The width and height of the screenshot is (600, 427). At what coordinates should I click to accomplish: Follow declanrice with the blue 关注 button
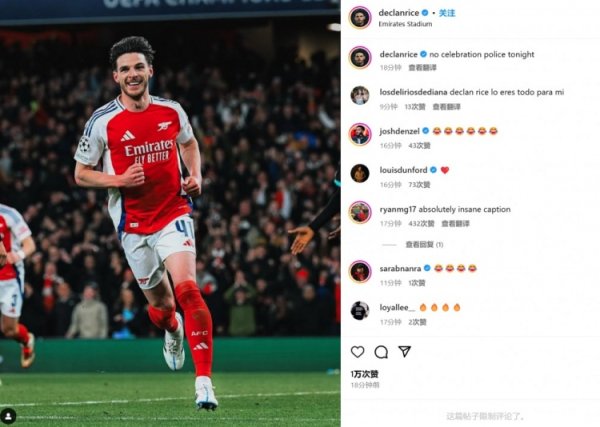pos(447,13)
